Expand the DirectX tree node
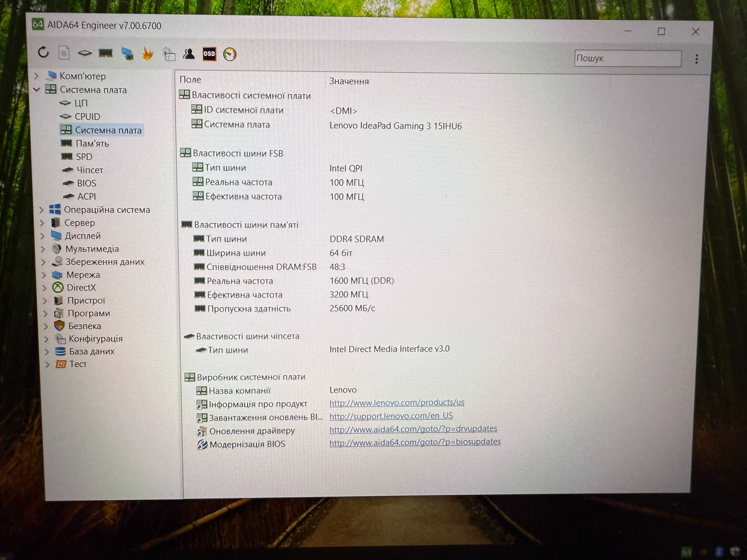 point(44,288)
